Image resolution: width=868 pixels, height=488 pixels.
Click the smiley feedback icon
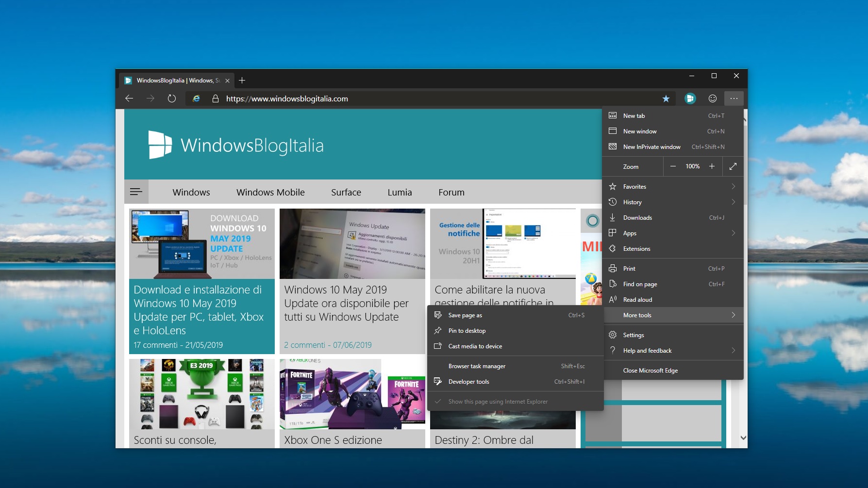coord(713,98)
